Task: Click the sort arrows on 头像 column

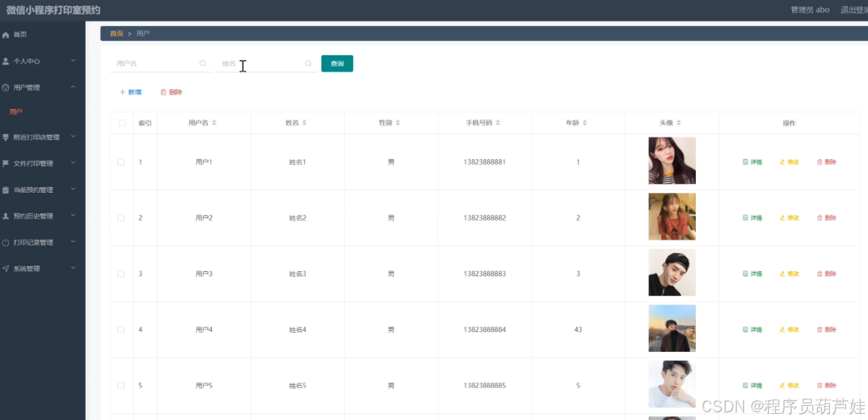Action: click(x=679, y=123)
